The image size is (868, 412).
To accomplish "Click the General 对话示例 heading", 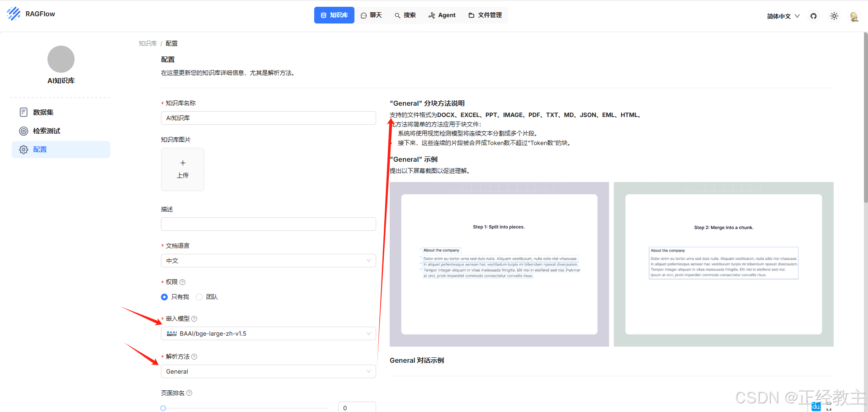I will pyautogui.click(x=417, y=360).
